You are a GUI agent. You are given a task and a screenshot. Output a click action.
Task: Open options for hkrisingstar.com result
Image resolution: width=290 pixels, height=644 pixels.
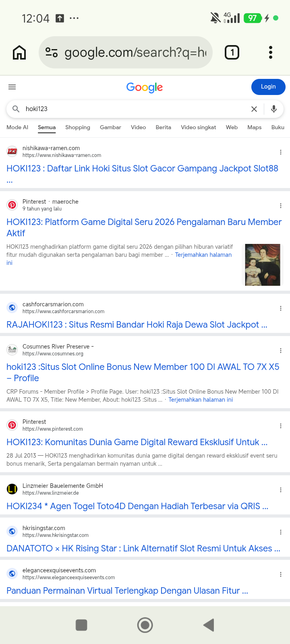[281, 532]
